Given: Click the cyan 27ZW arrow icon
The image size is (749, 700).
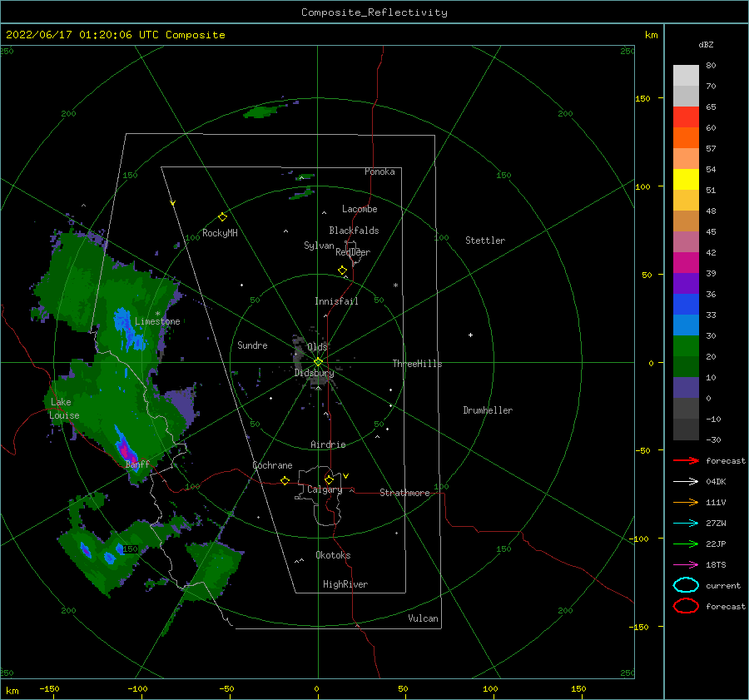Looking at the screenshot, I should click(x=686, y=524).
